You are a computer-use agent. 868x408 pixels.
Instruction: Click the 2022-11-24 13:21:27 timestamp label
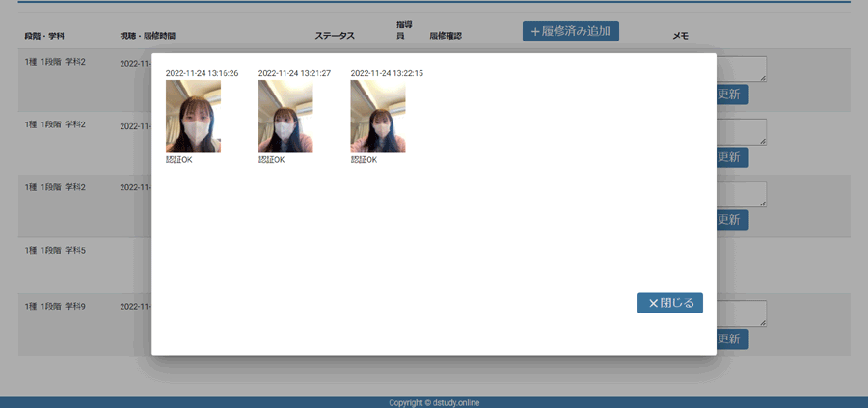tap(294, 73)
